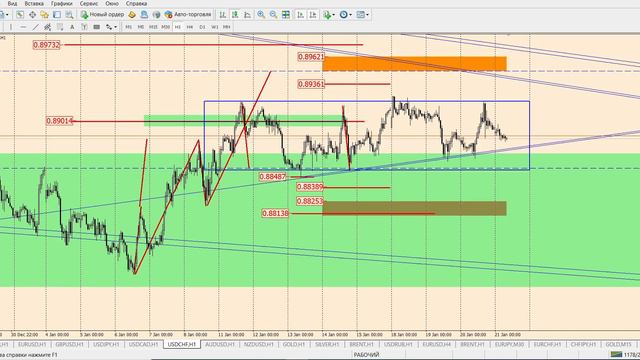Select the vertical line drawing tool
This screenshot has height=360, width=640.
point(11,27)
